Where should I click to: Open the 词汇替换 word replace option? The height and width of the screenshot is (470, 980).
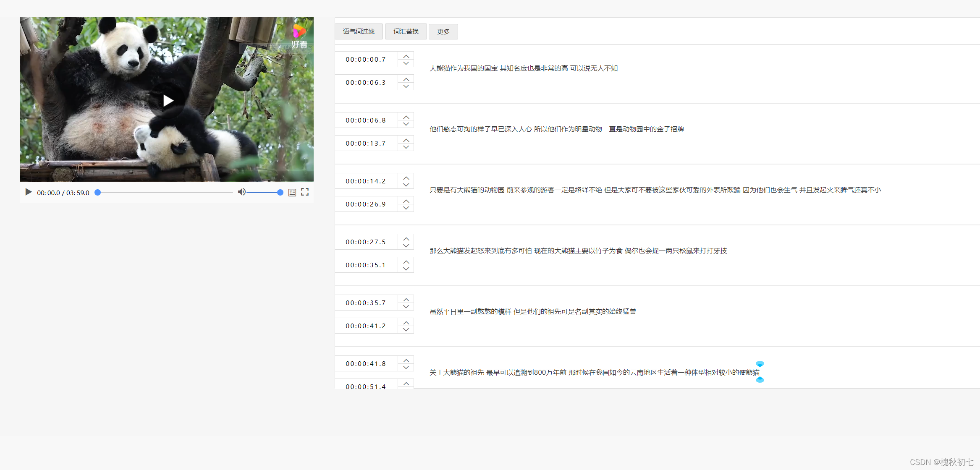[x=406, y=31]
